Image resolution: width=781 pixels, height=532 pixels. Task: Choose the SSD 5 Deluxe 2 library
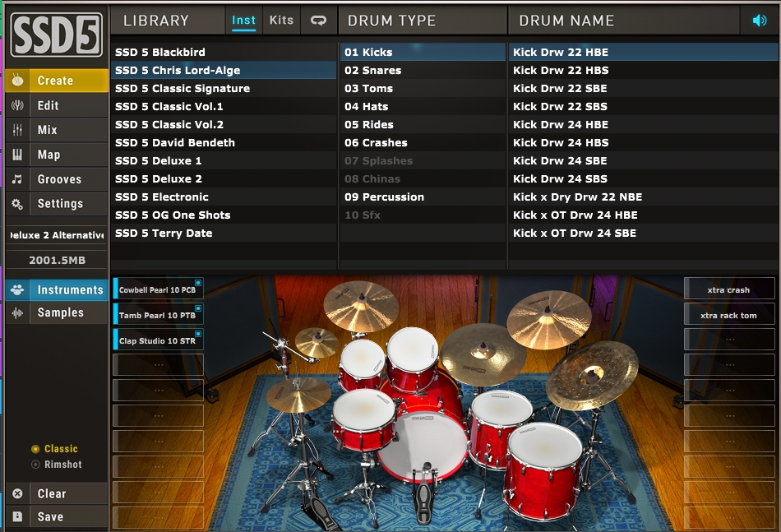[x=224, y=178]
